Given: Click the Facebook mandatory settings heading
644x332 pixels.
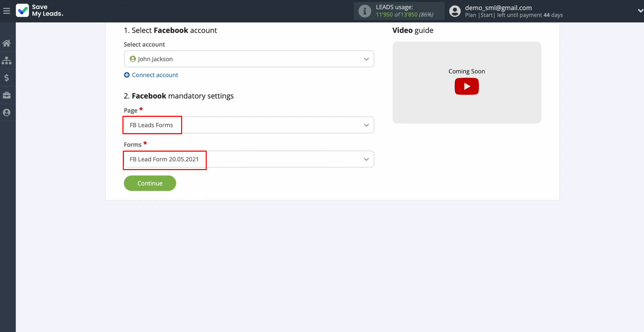Looking at the screenshot, I should click(x=179, y=96).
